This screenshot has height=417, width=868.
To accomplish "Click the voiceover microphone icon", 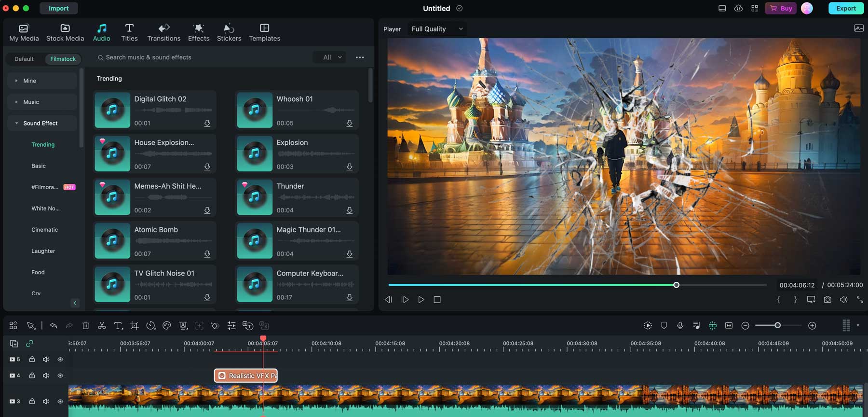I will coord(680,326).
